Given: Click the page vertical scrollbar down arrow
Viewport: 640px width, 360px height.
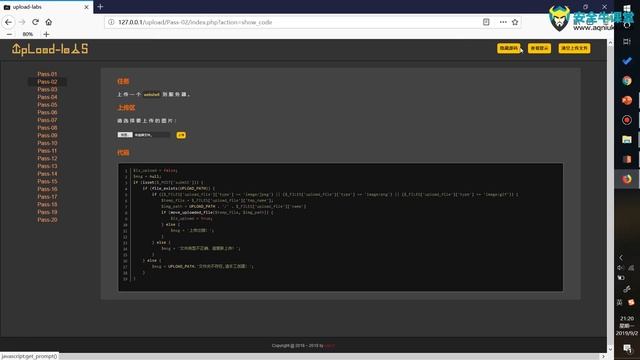Looking at the screenshot, I should pos(610,349).
